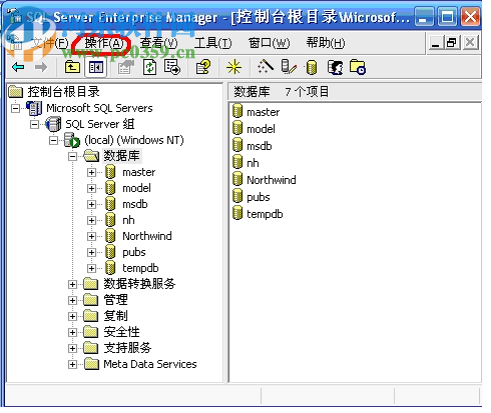Click model database icon in right pane

point(237,128)
